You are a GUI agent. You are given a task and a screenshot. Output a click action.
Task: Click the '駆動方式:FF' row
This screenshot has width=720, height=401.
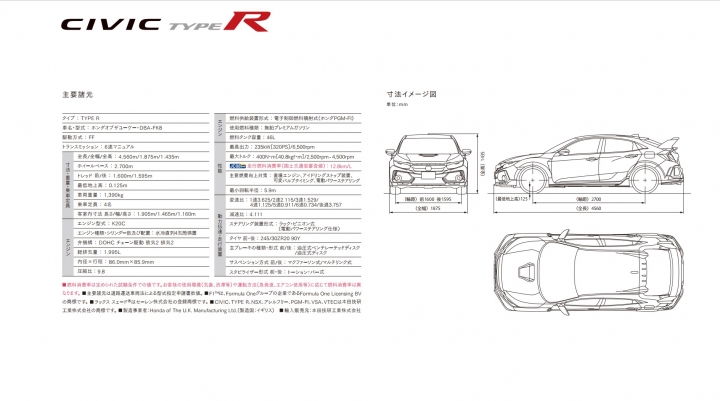click(x=135, y=137)
